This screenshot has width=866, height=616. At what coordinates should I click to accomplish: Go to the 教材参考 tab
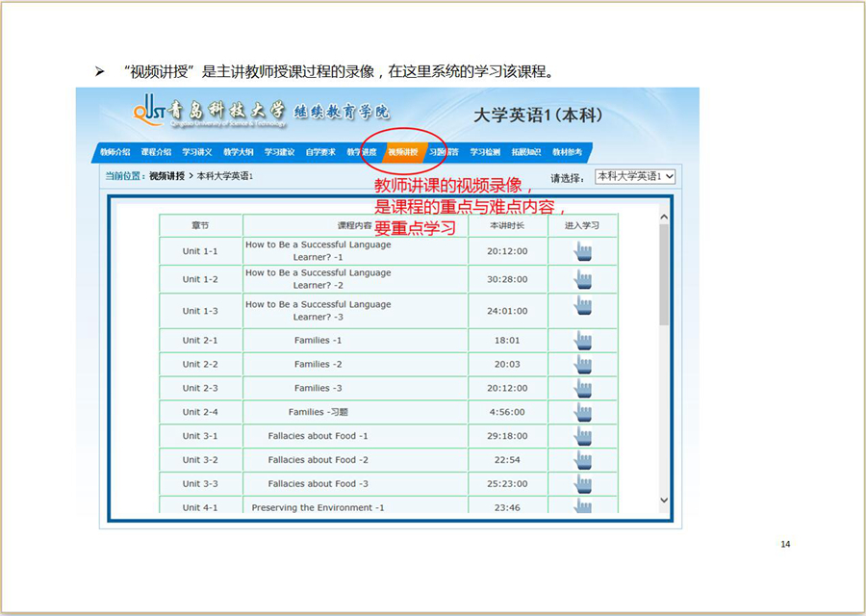(x=567, y=152)
